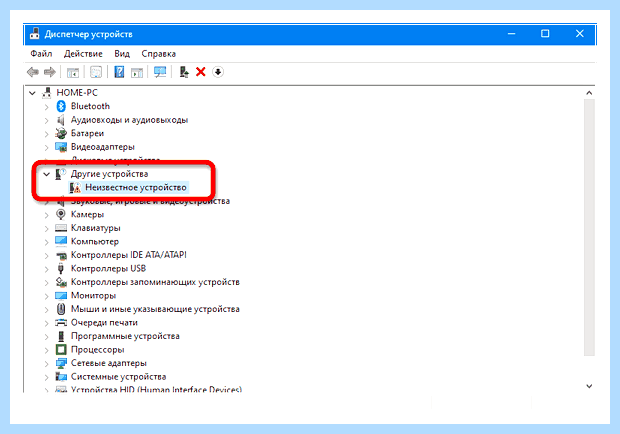Scan for hardware changes via the monitor icon
The height and width of the screenshot is (434, 620).
(x=160, y=72)
